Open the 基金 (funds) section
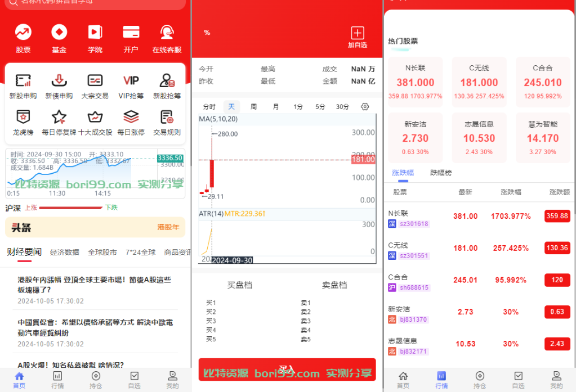The width and height of the screenshot is (576, 392). pyautogui.click(x=59, y=38)
